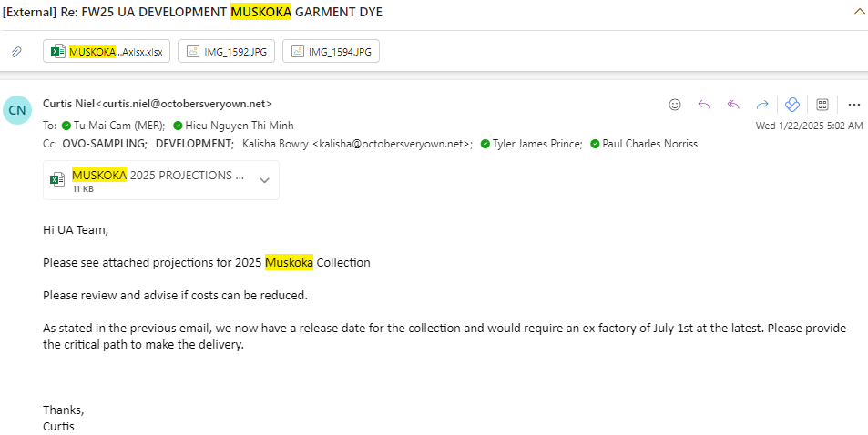Click the signature name "Curtis"
Image resolution: width=868 pixels, height=435 pixels.
[58, 427]
